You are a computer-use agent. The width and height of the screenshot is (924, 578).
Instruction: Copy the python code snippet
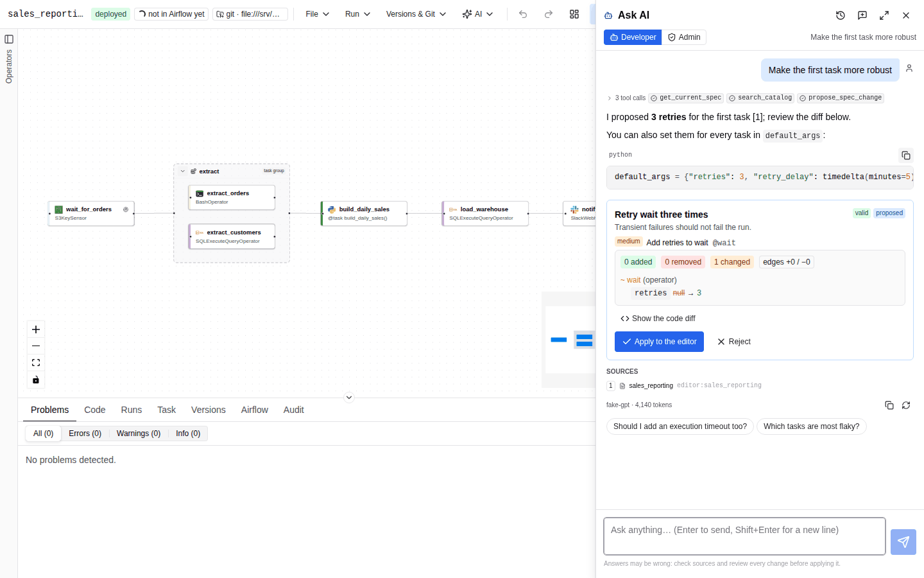tap(906, 155)
